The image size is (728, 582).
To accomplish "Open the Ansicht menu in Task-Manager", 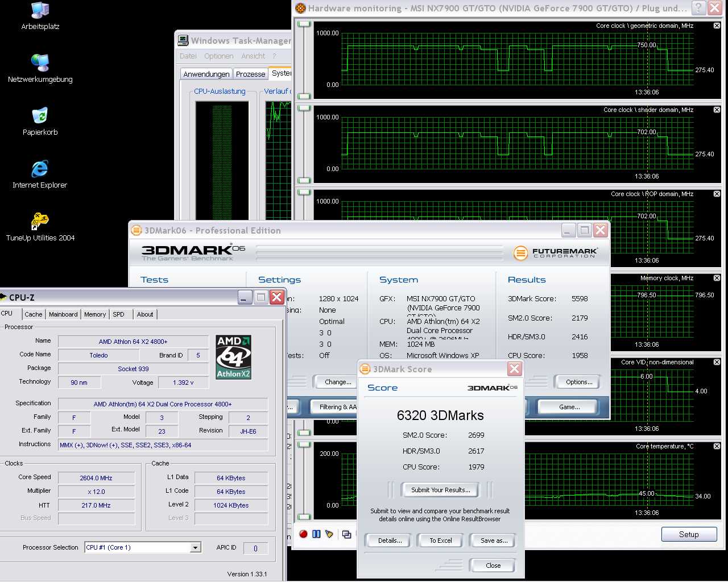I will 253,56.
